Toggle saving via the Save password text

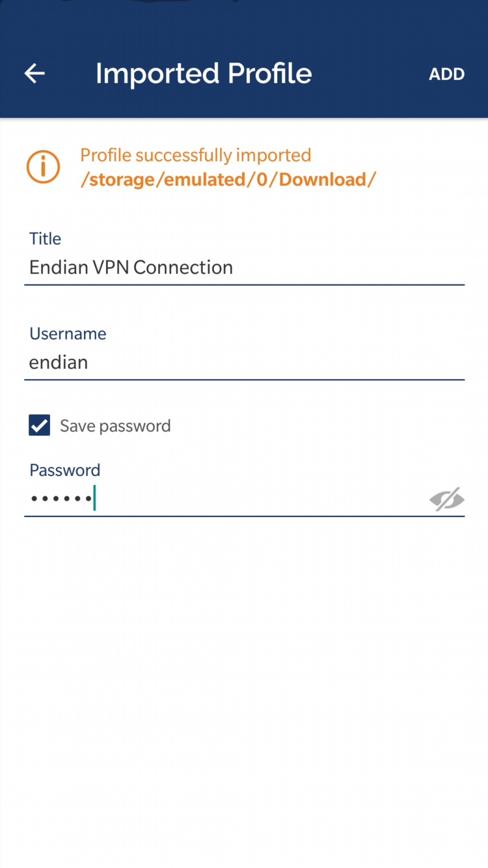115,427
